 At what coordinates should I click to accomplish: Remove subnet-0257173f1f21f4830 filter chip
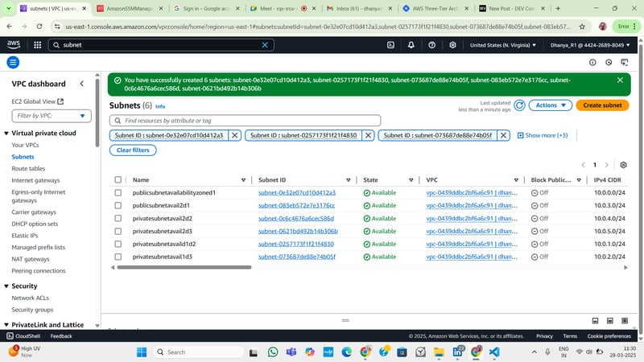368,135
